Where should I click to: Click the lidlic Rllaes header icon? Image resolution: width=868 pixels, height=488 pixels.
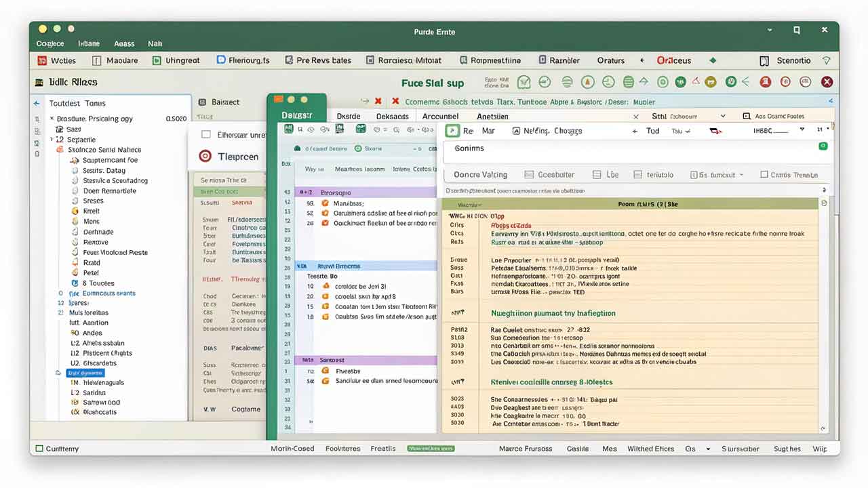point(39,82)
